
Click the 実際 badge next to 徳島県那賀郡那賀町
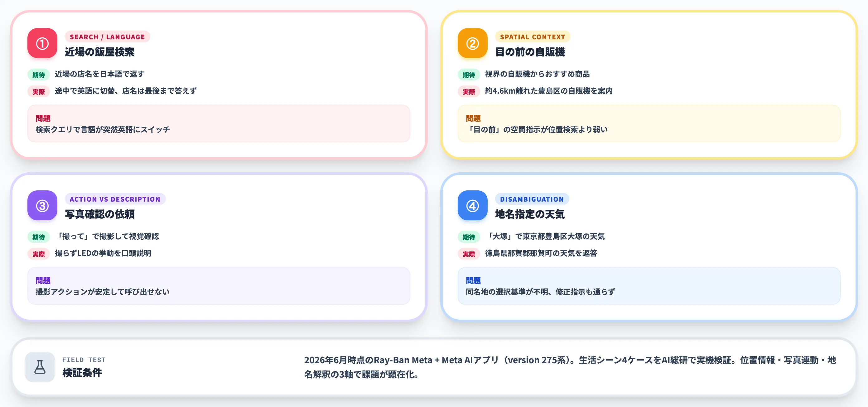coord(469,253)
